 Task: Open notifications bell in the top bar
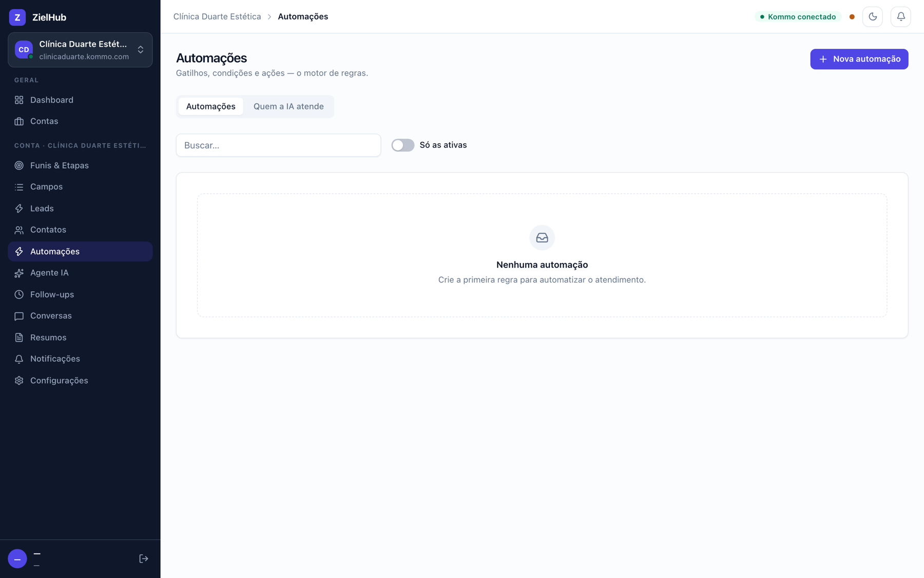tap(901, 17)
